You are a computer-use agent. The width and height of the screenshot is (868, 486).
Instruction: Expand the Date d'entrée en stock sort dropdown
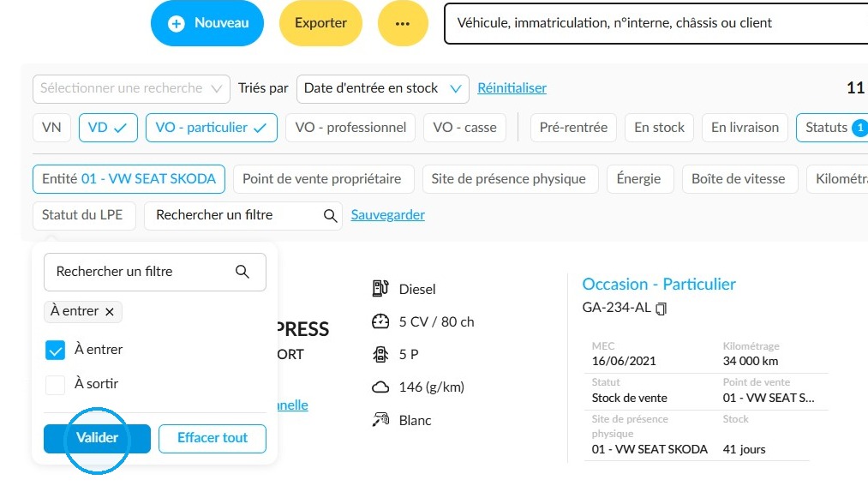pyautogui.click(x=382, y=88)
